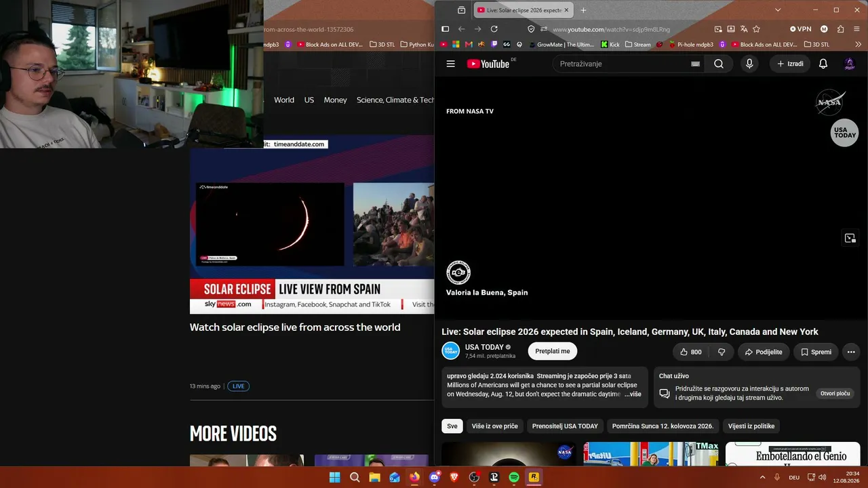
Task: Open the Twitch bookmark icon
Action: coord(494,45)
